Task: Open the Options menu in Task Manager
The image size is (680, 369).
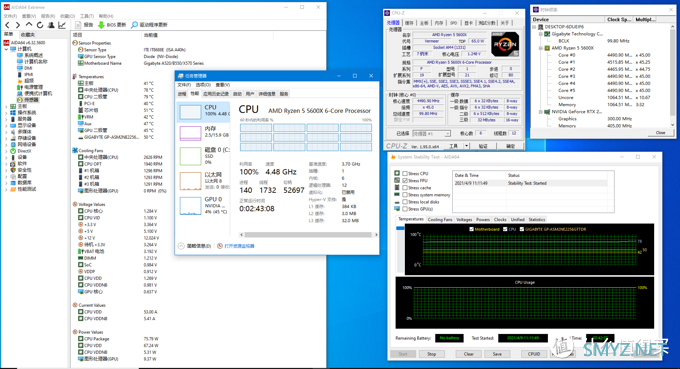Action: pos(203,85)
